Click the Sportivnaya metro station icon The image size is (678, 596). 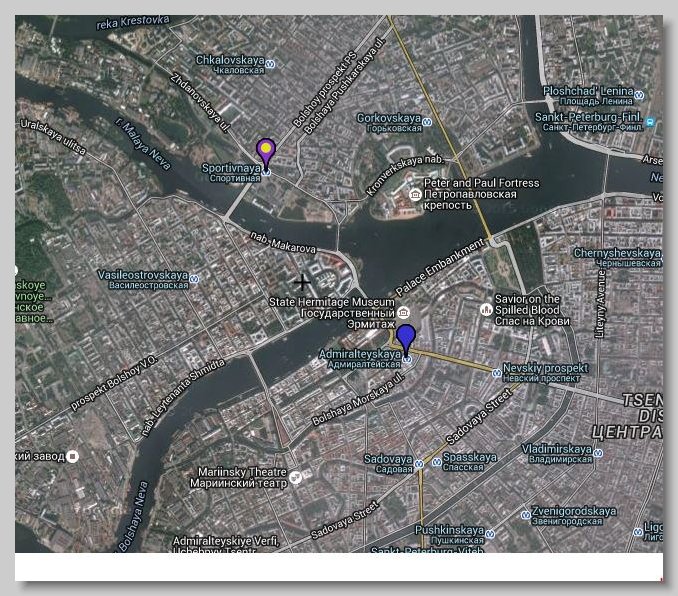click(x=267, y=172)
